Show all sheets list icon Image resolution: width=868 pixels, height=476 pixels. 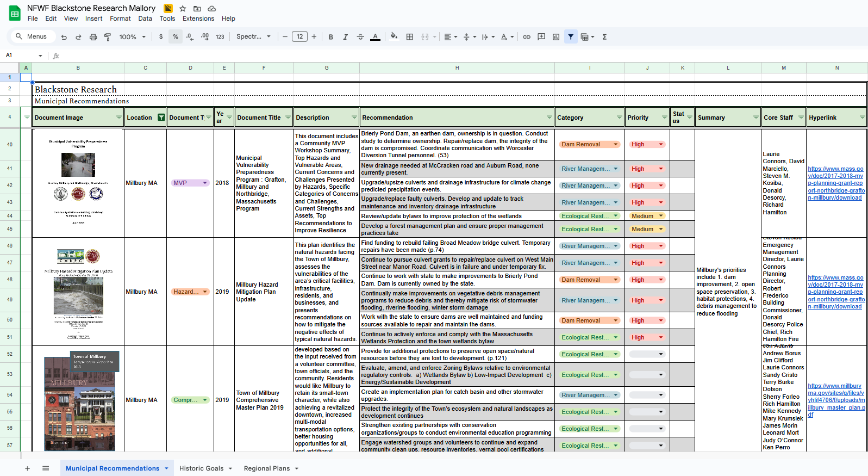pyautogui.click(x=46, y=468)
